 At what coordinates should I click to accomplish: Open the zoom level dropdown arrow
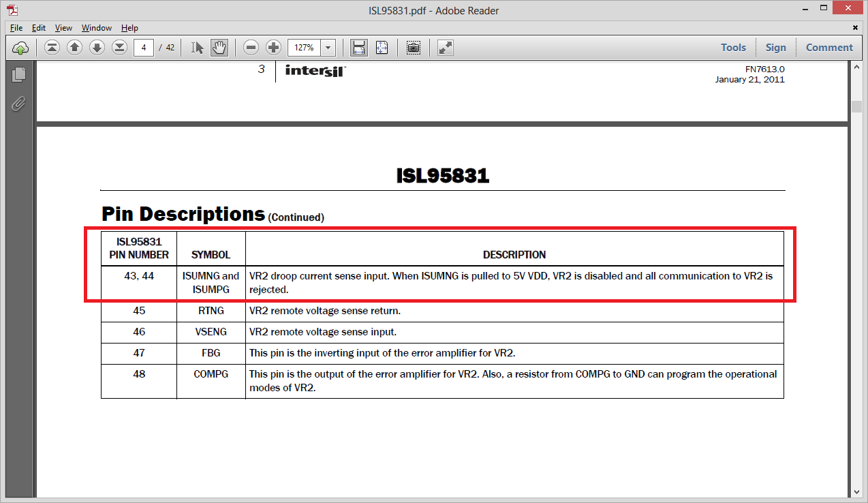(x=328, y=48)
